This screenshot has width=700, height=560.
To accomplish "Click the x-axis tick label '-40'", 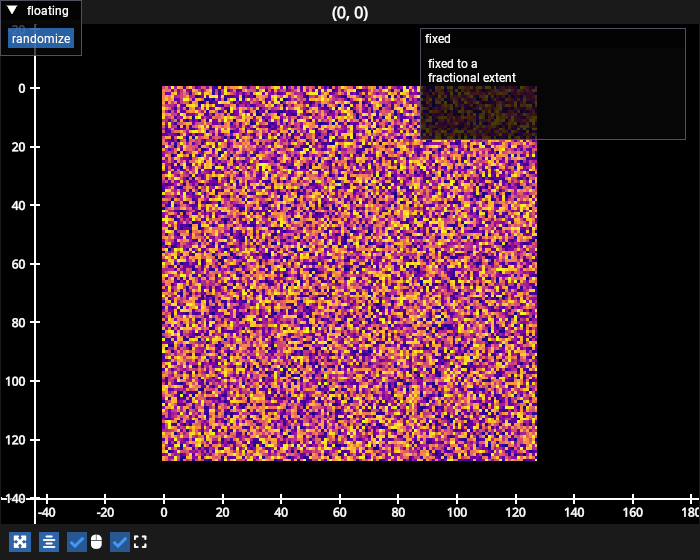I will pyautogui.click(x=46, y=512).
